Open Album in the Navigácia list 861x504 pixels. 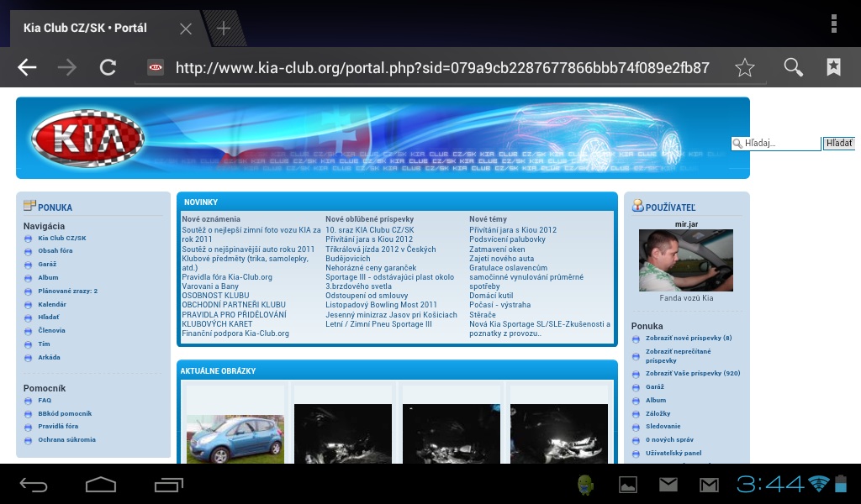click(48, 277)
